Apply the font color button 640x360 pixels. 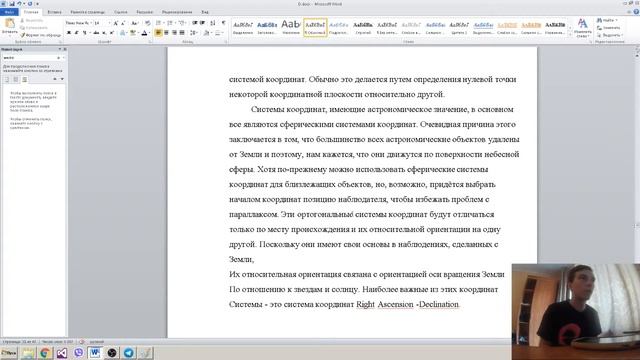click(x=144, y=33)
